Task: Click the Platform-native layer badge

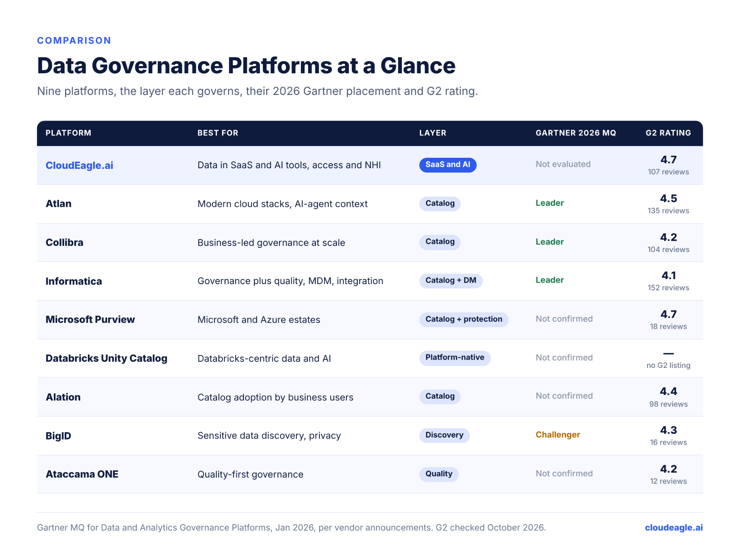Action: [455, 358]
